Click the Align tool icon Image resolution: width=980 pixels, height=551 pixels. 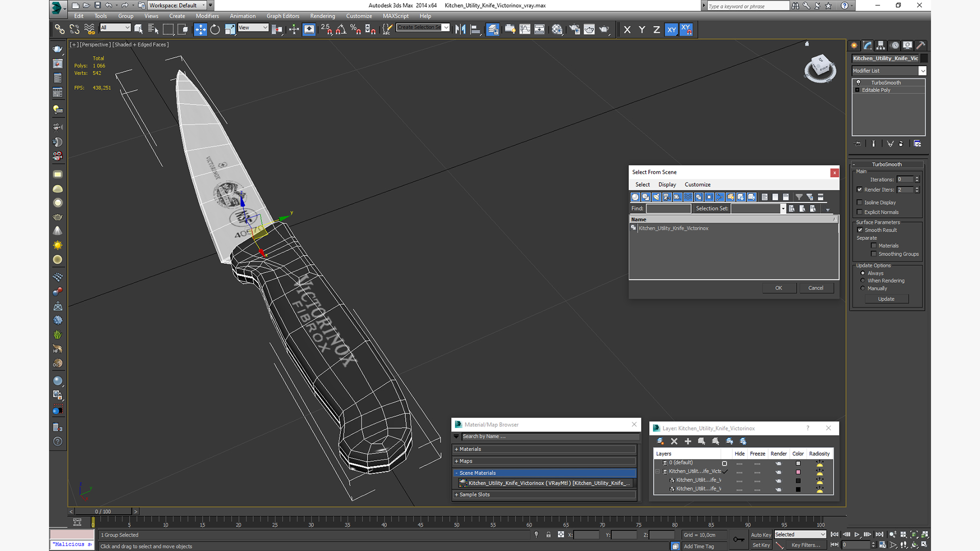pos(475,30)
